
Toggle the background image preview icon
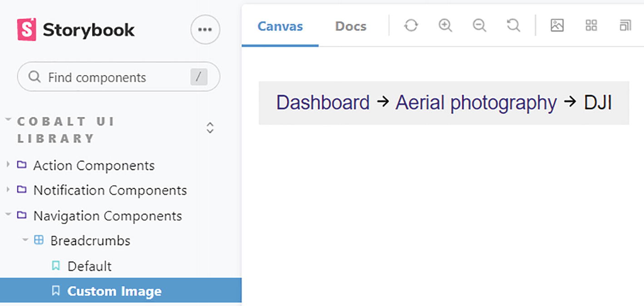click(557, 25)
